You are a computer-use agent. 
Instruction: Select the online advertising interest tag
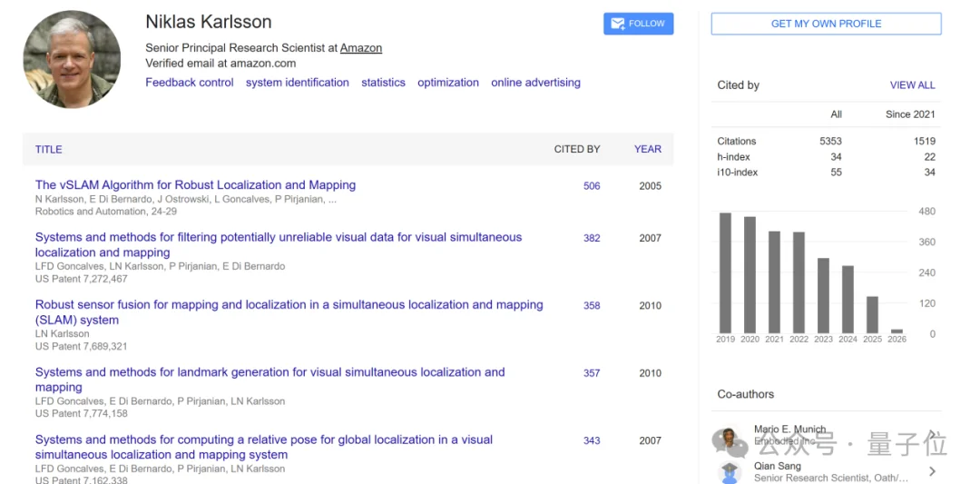coord(535,83)
